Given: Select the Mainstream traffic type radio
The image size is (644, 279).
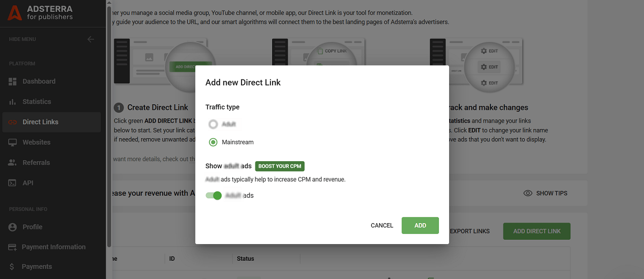Looking at the screenshot, I should coord(213,142).
